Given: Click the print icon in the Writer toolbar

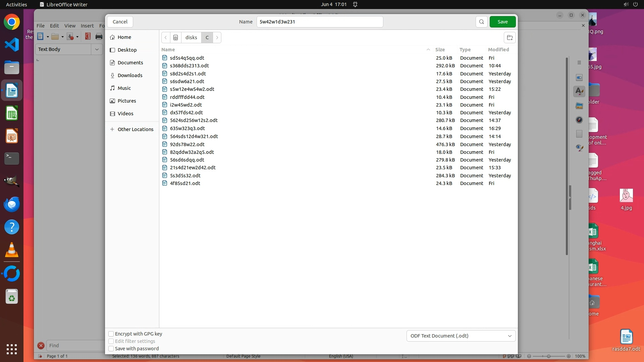Looking at the screenshot, I should [99, 37].
